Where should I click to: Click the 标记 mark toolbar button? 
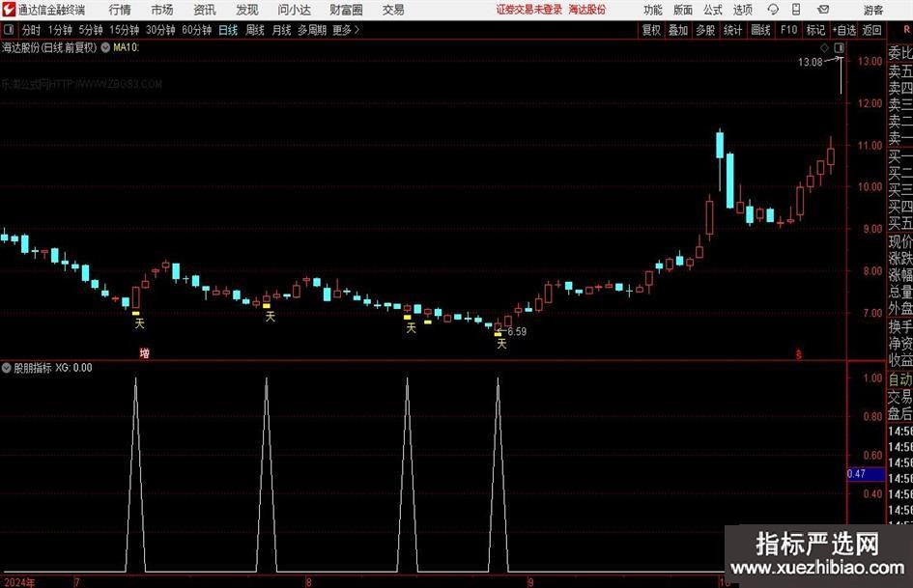point(815,30)
